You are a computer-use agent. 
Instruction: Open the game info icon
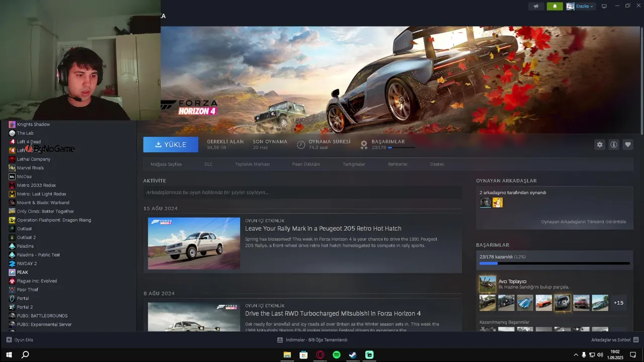coord(614,144)
